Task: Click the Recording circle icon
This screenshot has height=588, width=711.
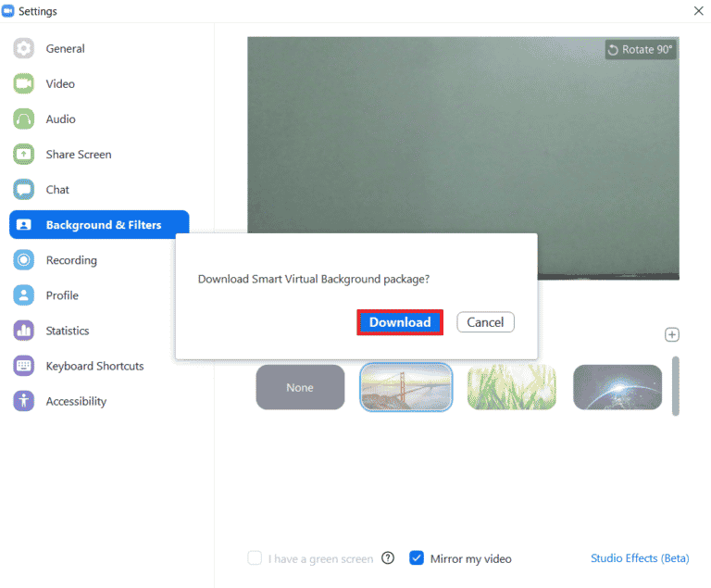Action: [23, 260]
